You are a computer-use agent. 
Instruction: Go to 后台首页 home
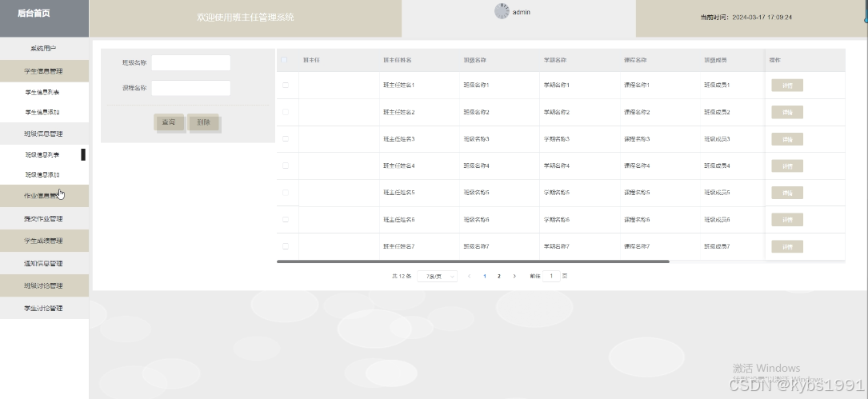click(x=34, y=14)
